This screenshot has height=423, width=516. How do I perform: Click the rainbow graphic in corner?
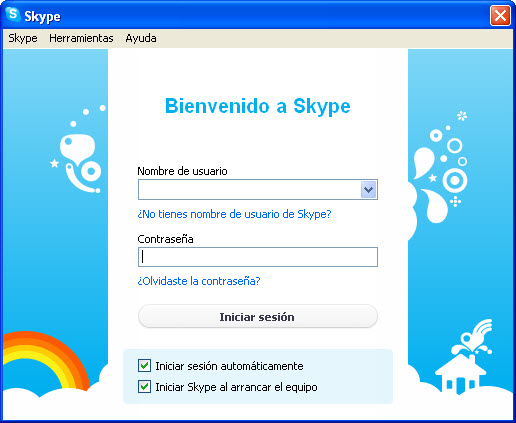tap(46, 361)
